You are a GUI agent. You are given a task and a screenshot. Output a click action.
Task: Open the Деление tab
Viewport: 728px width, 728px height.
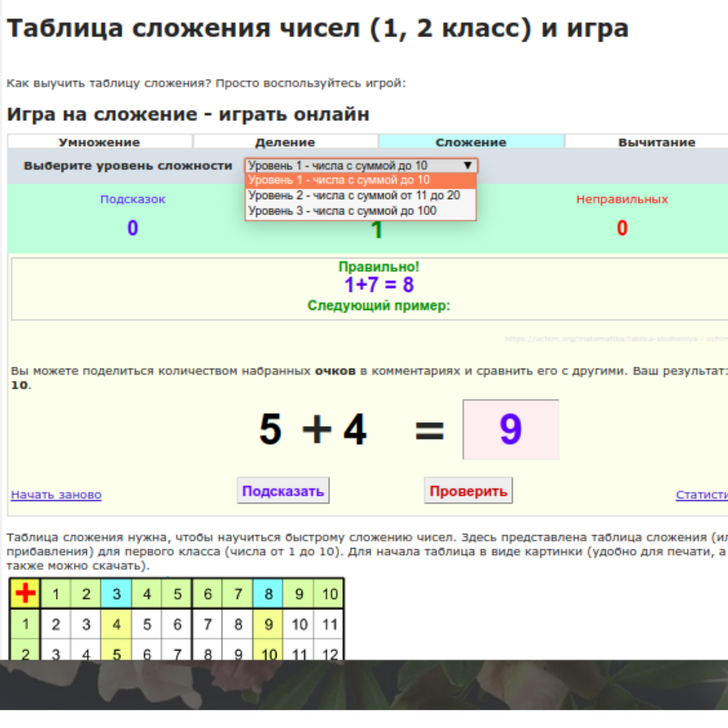click(x=285, y=142)
